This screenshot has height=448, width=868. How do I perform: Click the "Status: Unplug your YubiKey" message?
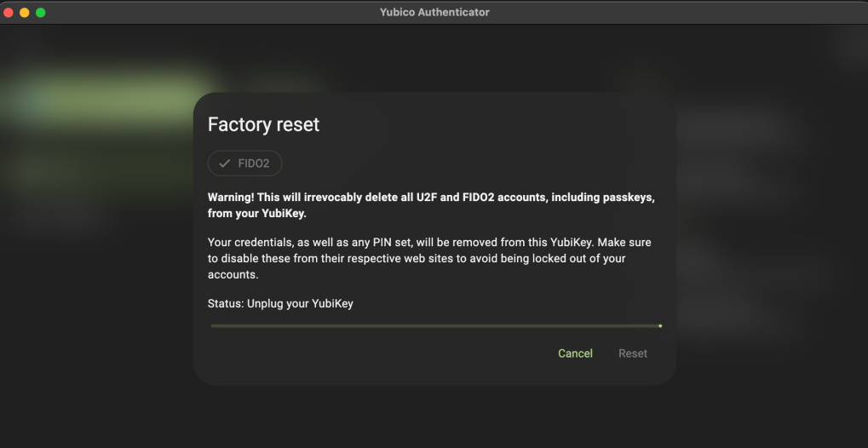coord(280,304)
